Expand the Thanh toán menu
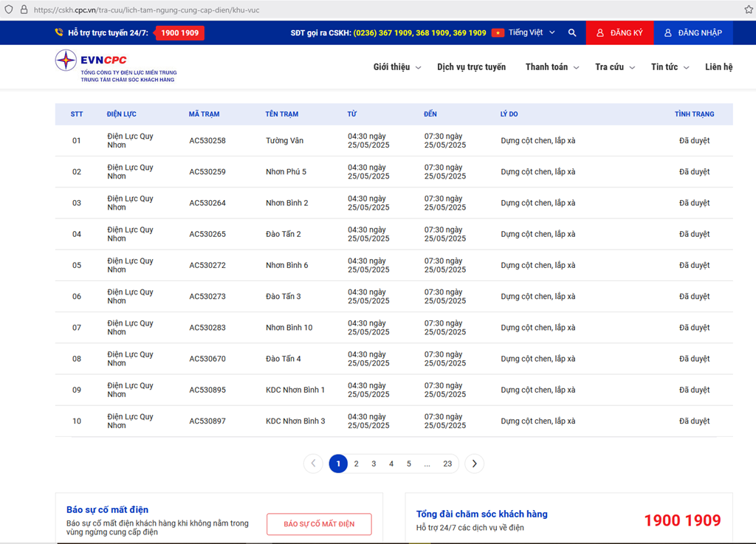The image size is (756, 544). pos(551,67)
